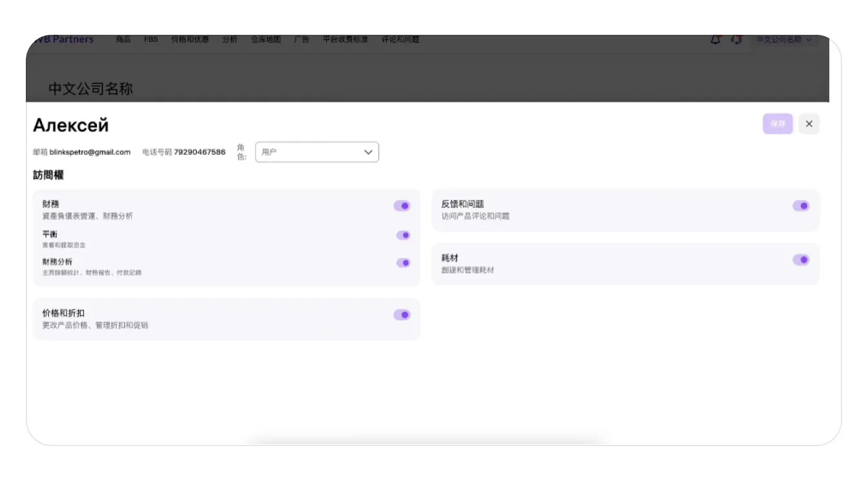The height and width of the screenshot is (481, 868).
Task: Open the 角色 role dropdown
Action: coord(316,152)
